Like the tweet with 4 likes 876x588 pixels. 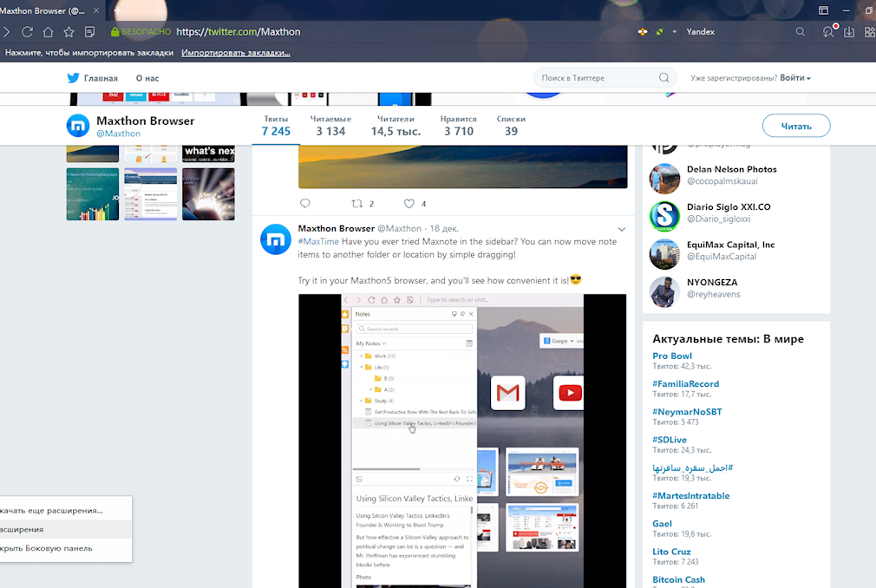(409, 203)
